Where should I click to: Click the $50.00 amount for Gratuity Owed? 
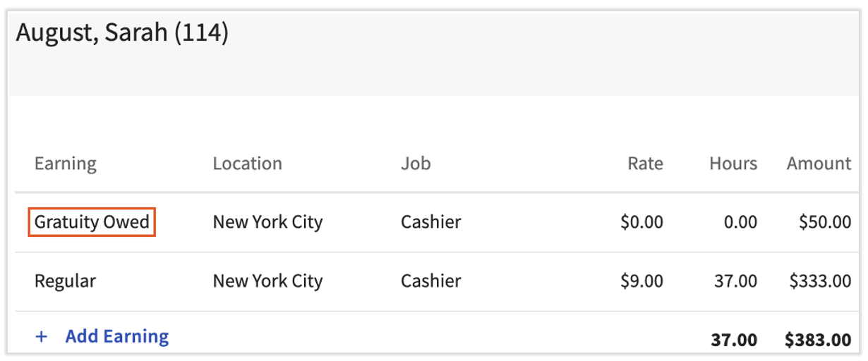point(825,223)
